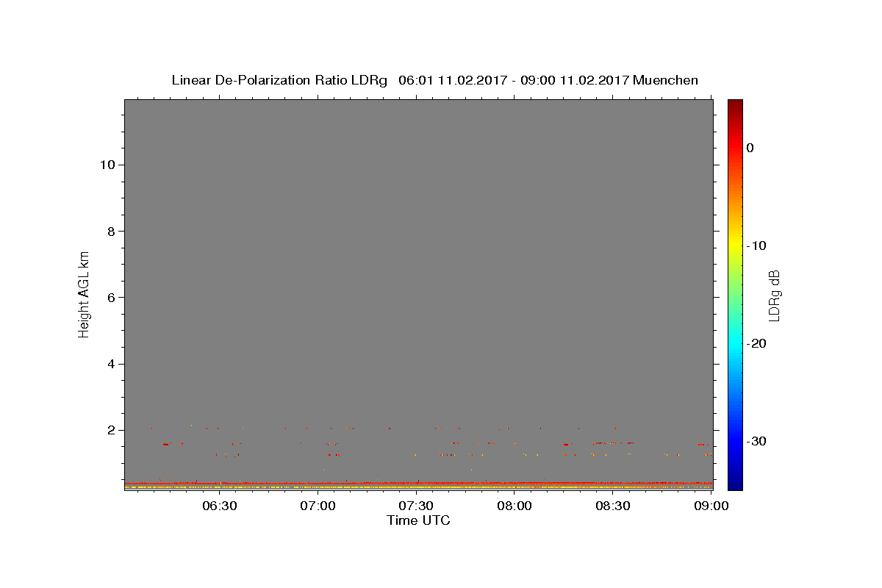Click the 09:00 time axis label
The image size is (882, 588).
point(711,506)
